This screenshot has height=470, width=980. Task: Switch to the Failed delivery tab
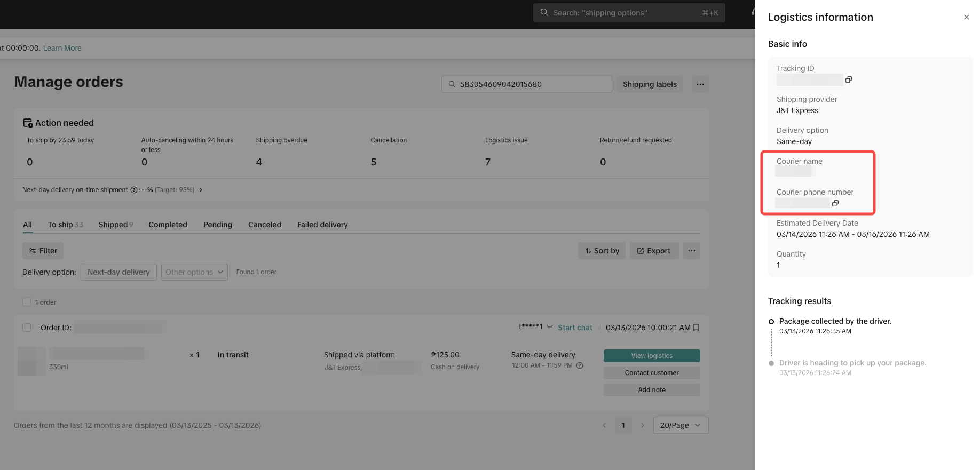322,225
